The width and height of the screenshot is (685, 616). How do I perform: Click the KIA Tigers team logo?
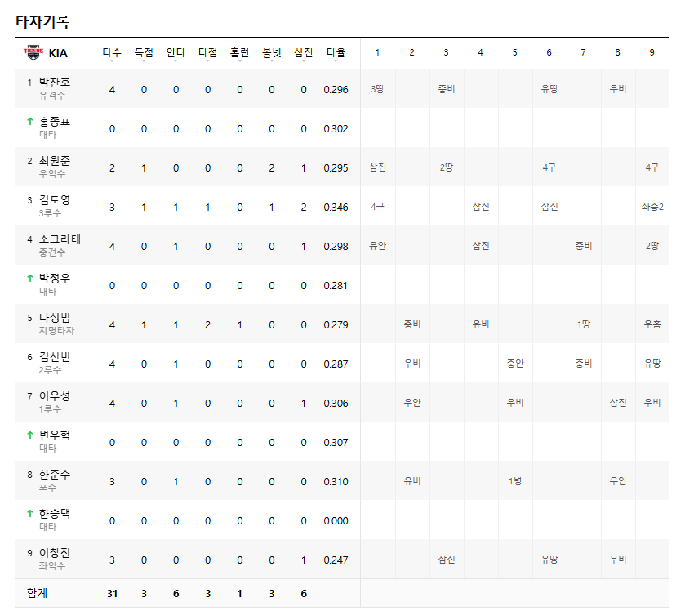(x=33, y=52)
